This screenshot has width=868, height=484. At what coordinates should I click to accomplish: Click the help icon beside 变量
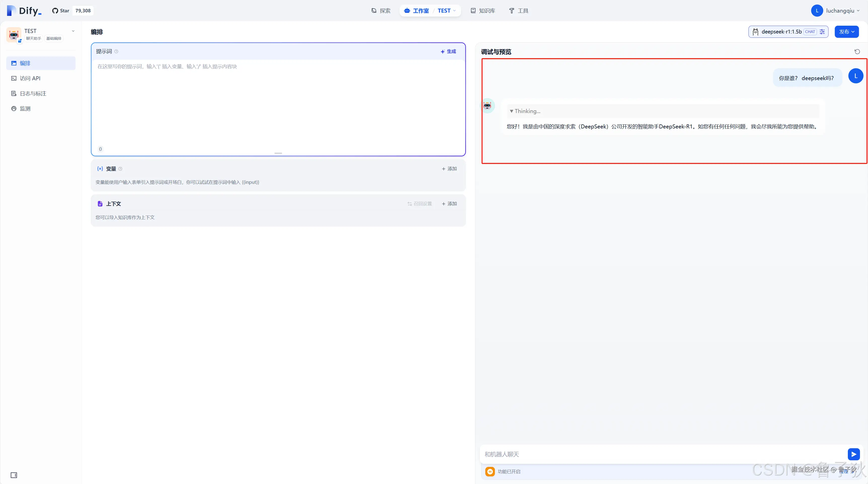tap(120, 169)
